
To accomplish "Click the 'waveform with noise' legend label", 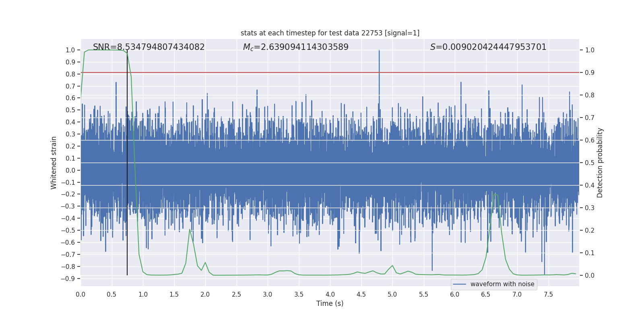I will coord(502,284).
